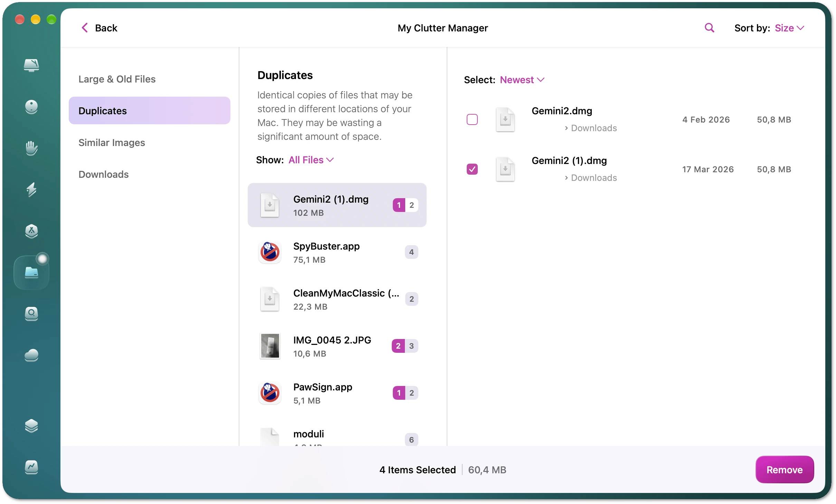Open the activity chart icon in sidebar
The height and width of the screenshot is (504, 836).
pos(31,467)
